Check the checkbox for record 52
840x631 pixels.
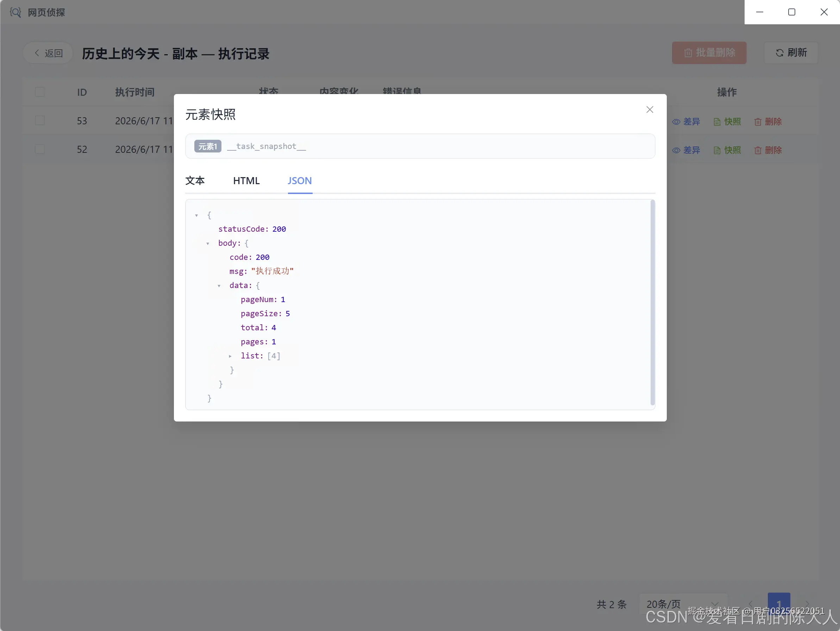[40, 149]
